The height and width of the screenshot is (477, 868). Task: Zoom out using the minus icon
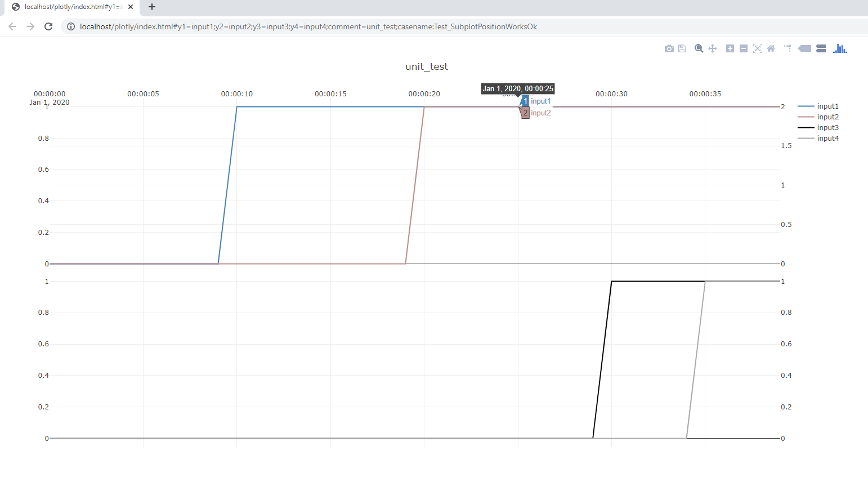[x=744, y=48]
